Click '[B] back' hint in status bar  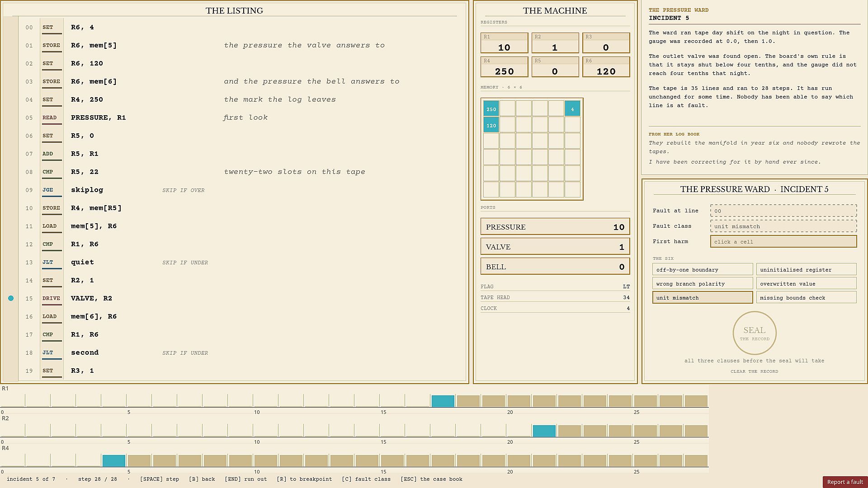coord(202,479)
